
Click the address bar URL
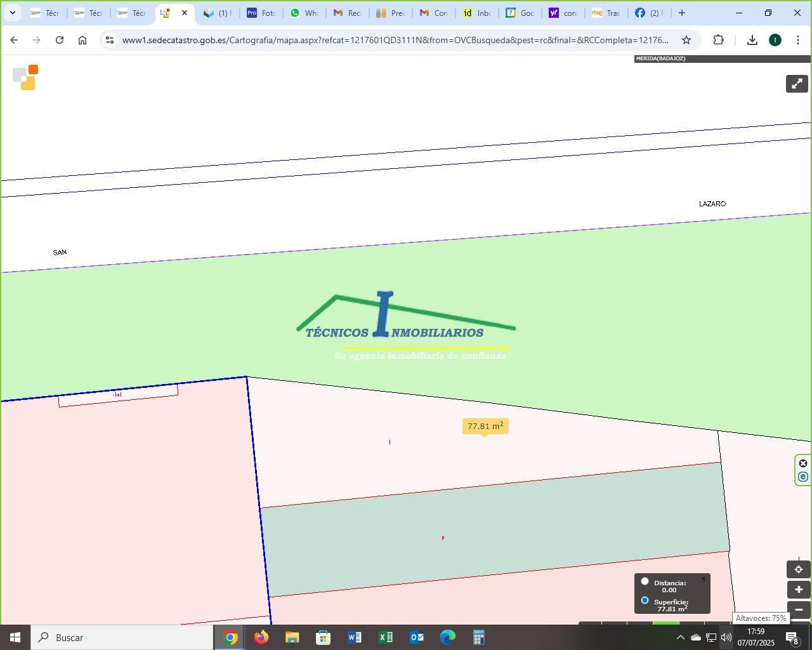click(x=395, y=40)
